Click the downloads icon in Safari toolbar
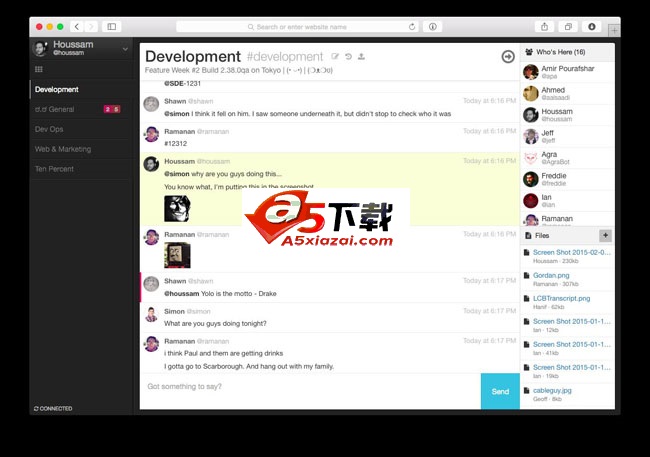This screenshot has width=650, height=457. click(x=592, y=27)
